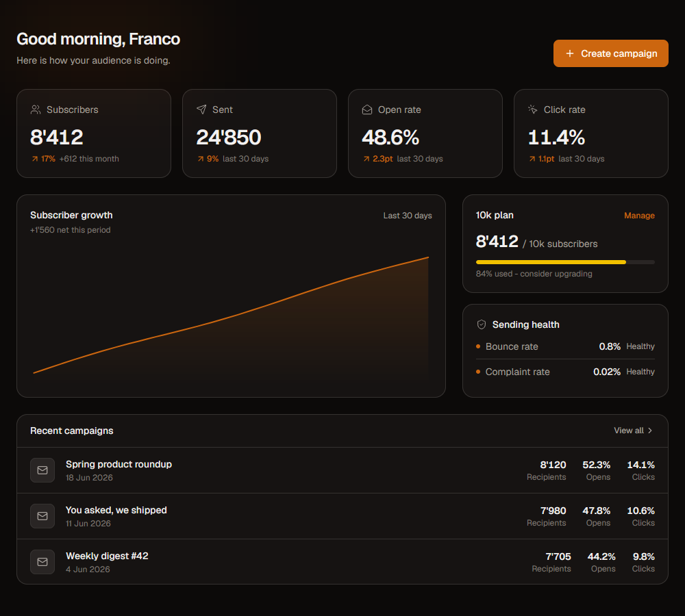This screenshot has width=685, height=616.
Task: Click the Open rate trend arrow beside 2.3pt
Action: [366, 159]
